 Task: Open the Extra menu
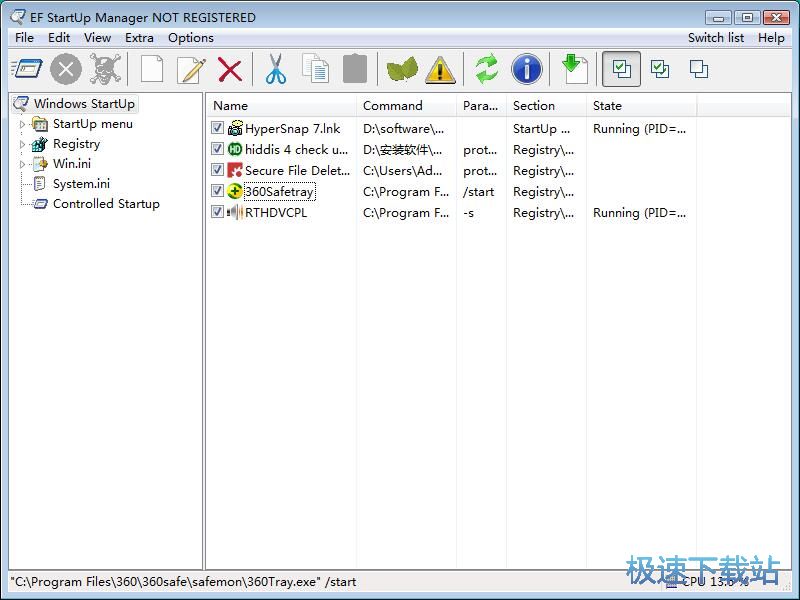(x=139, y=38)
